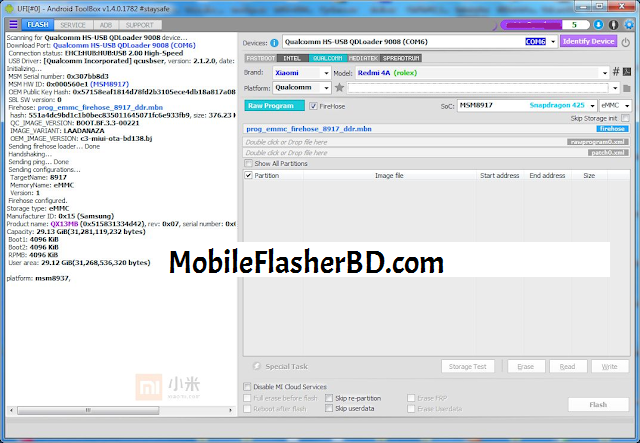Toggle the Partition header checkbox
Viewport: 640px width, 443px height.
point(248,175)
